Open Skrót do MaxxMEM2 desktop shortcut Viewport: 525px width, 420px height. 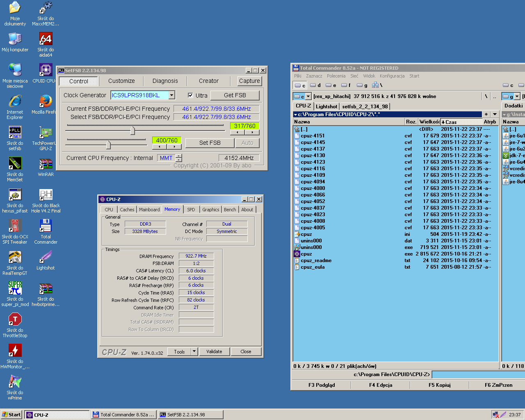46,14
